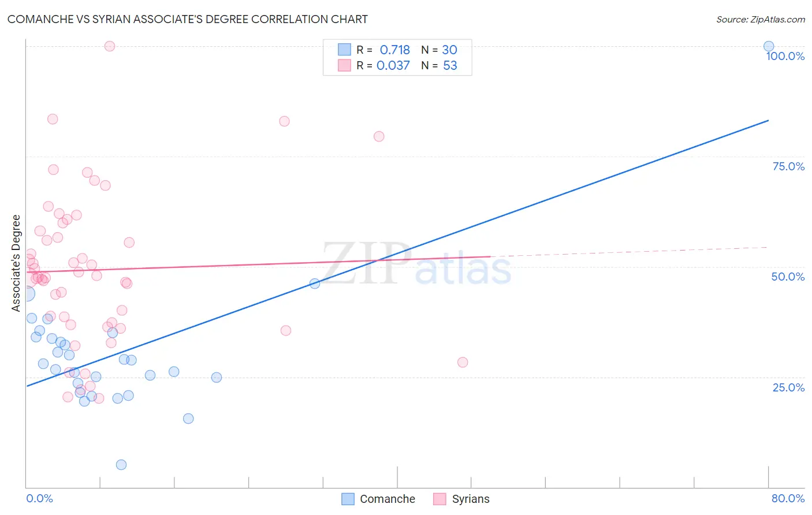
Task: Click the 0.0% x-axis label
Action: pos(39,498)
